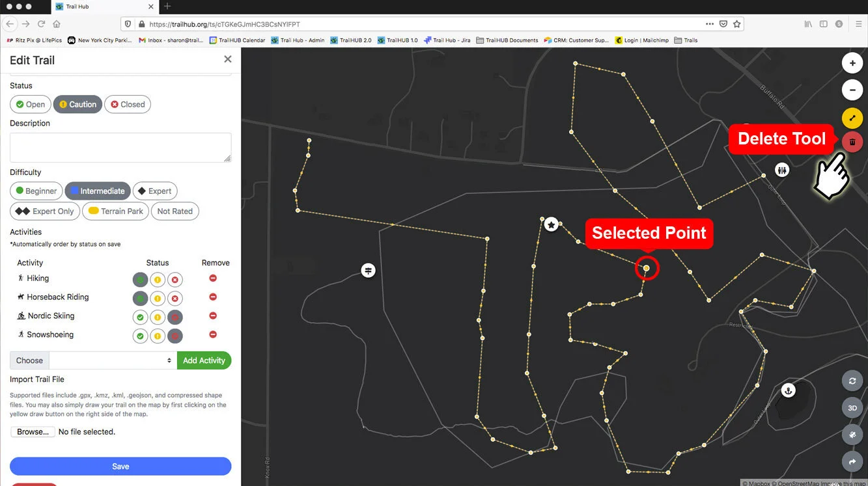Open the star marker on the map
The width and height of the screenshot is (868, 486).
[552, 224]
